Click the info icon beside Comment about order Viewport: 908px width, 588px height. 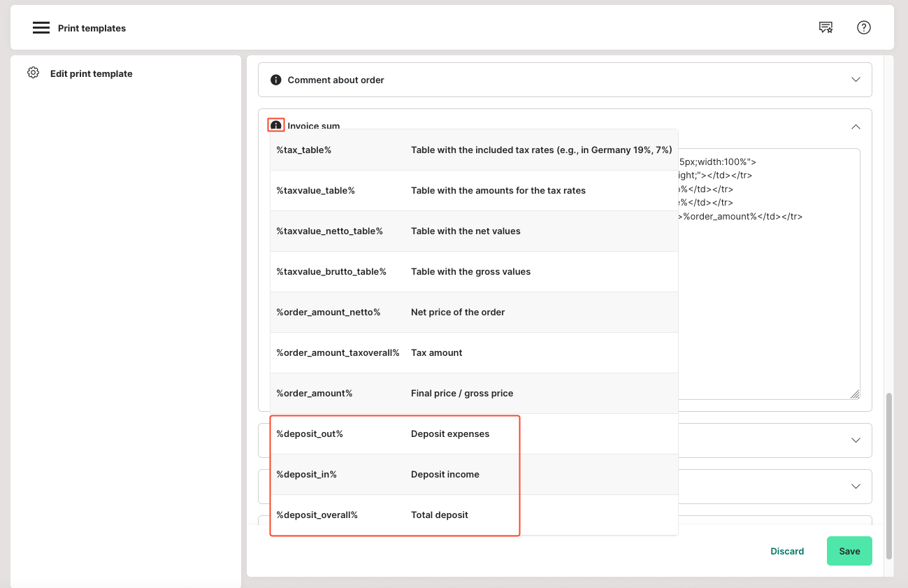click(275, 80)
